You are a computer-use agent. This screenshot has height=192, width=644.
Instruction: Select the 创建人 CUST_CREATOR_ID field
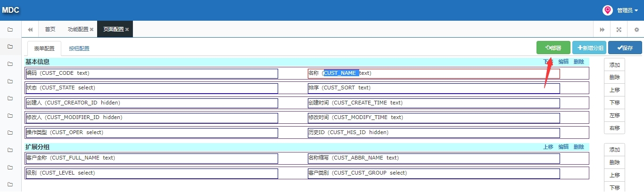click(x=151, y=103)
